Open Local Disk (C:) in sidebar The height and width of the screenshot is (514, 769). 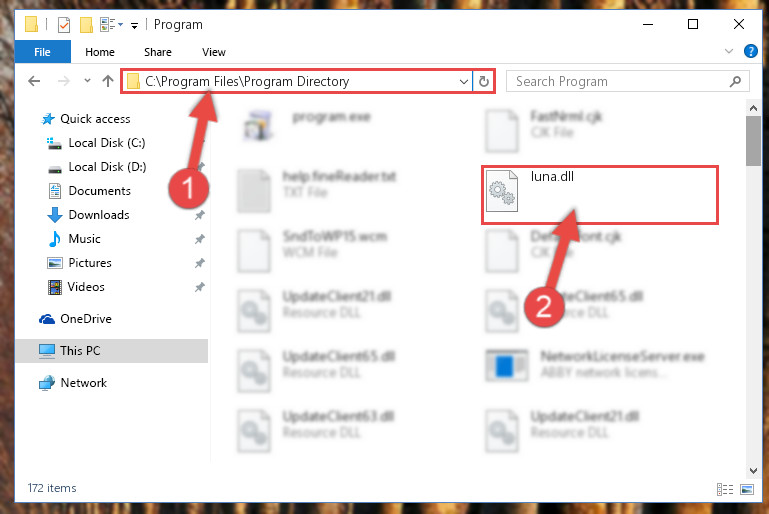107,143
